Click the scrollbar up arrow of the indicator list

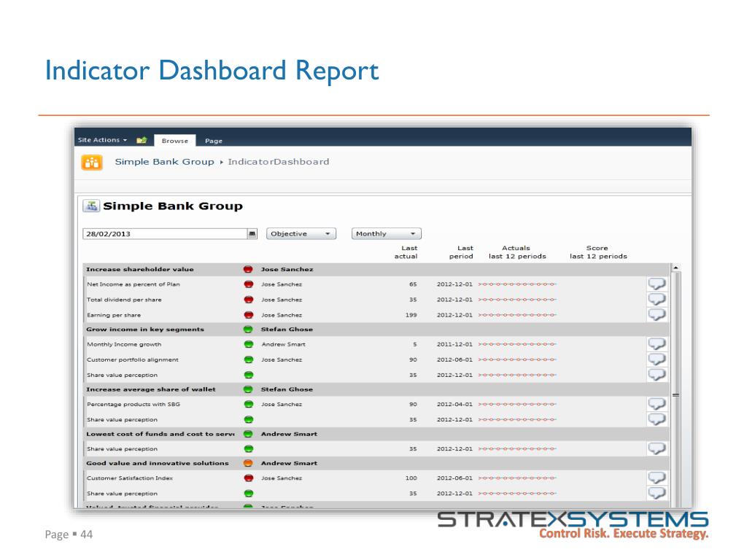(676, 268)
